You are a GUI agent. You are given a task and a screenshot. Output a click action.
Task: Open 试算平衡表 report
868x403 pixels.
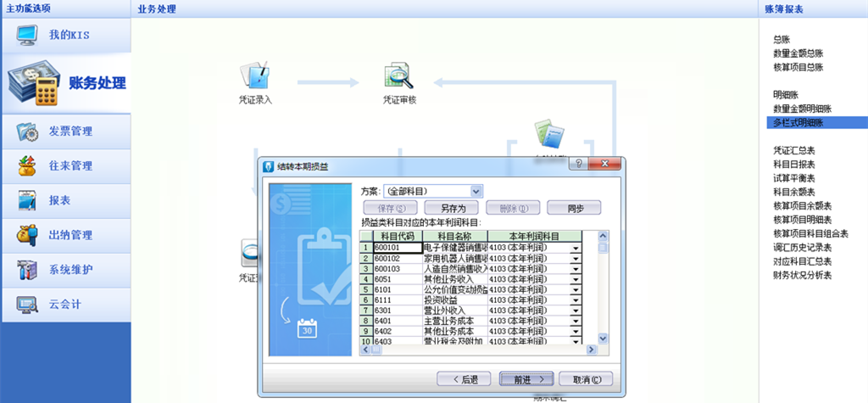(793, 178)
